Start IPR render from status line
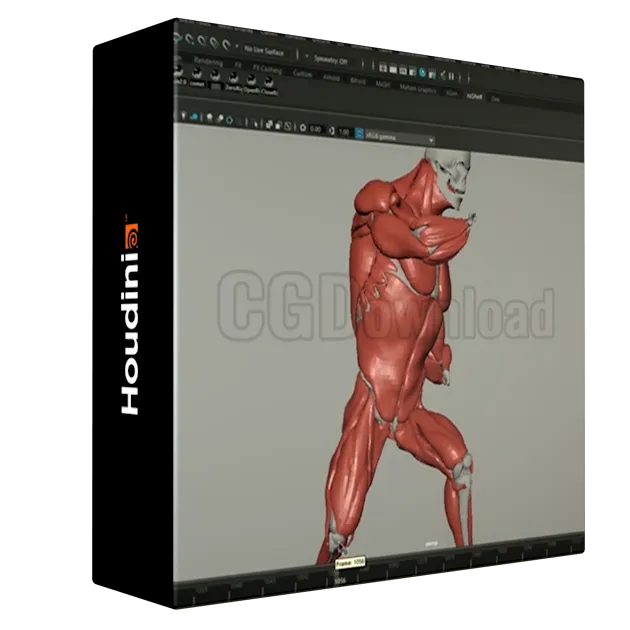Viewport: 630px width, 630px height. (403, 71)
